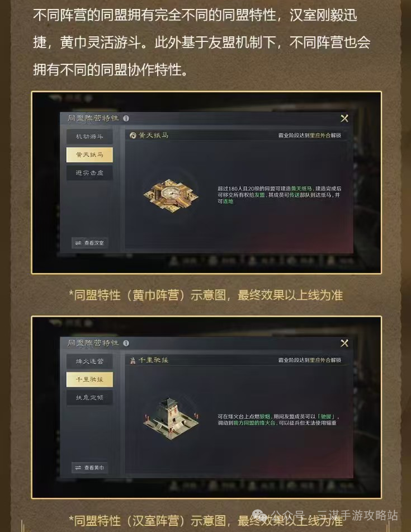Click the green 我方同盟的烽火台 link
The image size is (411, 532).
[254, 423]
